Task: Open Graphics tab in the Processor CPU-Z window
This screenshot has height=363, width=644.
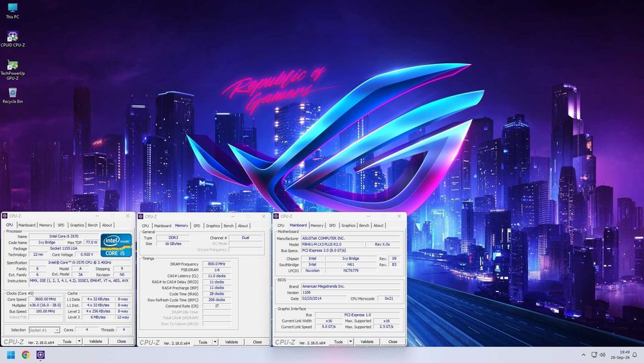Action: (77, 225)
